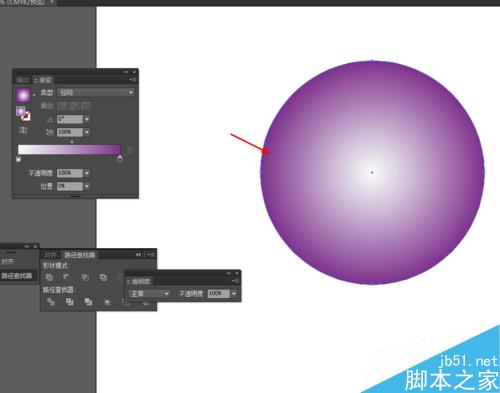Image resolution: width=500 pixels, height=393 pixels.
Task: Apply gradient along stroke icon
Action: coord(74,106)
